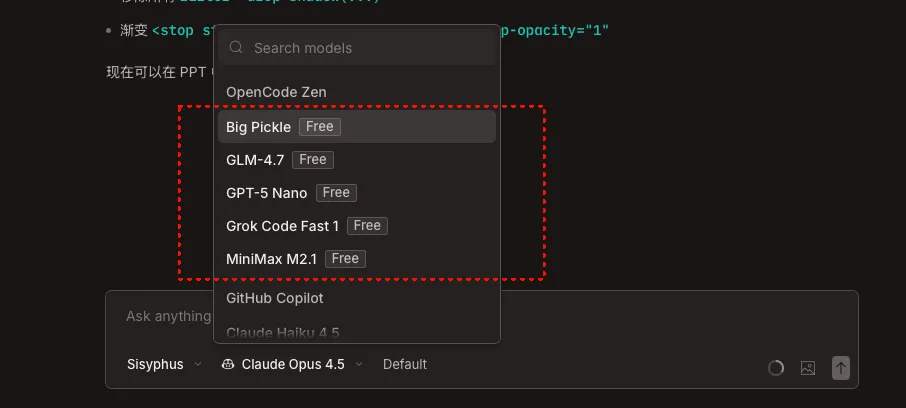Click the loading spinner icon in prompt bar
Image resolution: width=906 pixels, height=408 pixels.
776,368
